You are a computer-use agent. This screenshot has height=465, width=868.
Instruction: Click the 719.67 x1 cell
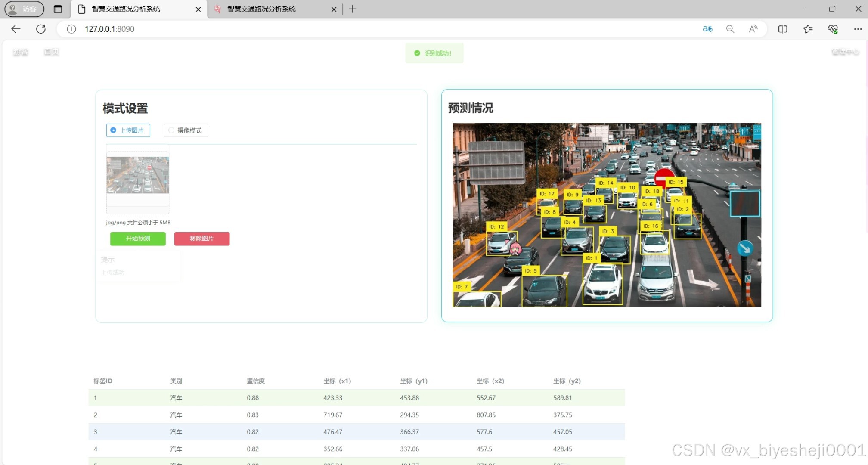[x=333, y=415]
